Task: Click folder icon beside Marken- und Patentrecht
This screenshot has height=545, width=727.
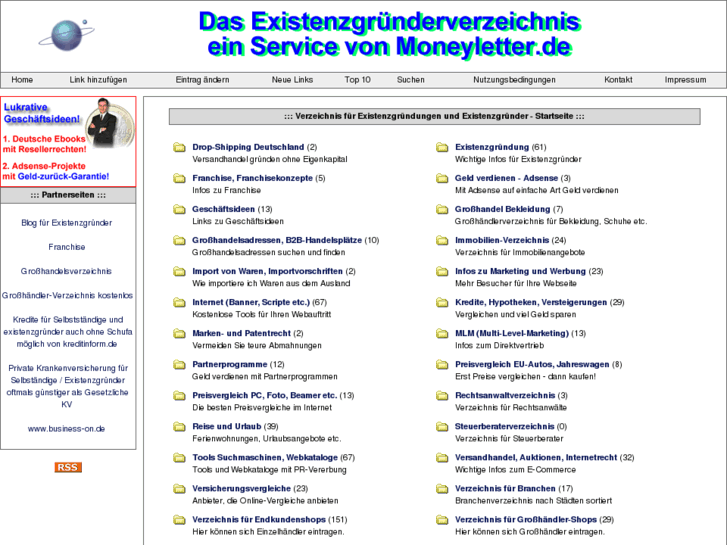Action: click(179, 334)
